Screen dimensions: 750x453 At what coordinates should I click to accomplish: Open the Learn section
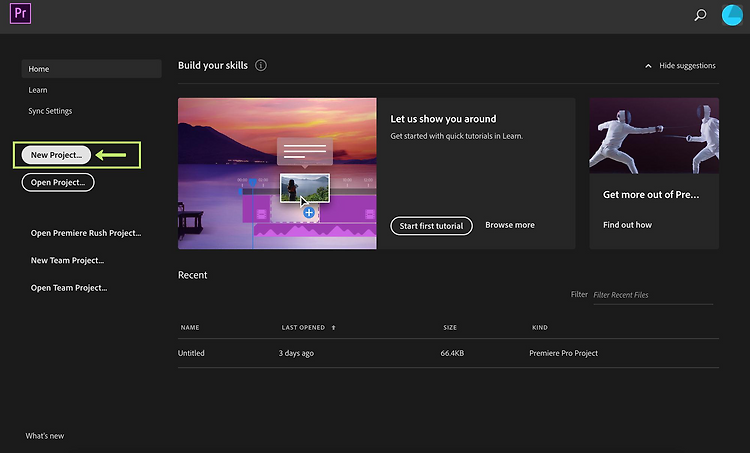point(38,90)
